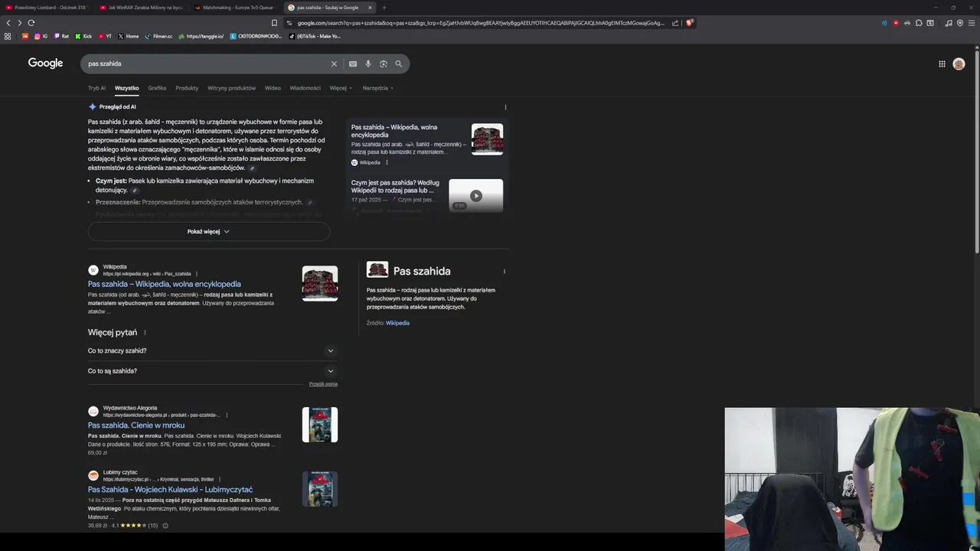Expand AI overview with Pokaż więcej

click(209, 231)
